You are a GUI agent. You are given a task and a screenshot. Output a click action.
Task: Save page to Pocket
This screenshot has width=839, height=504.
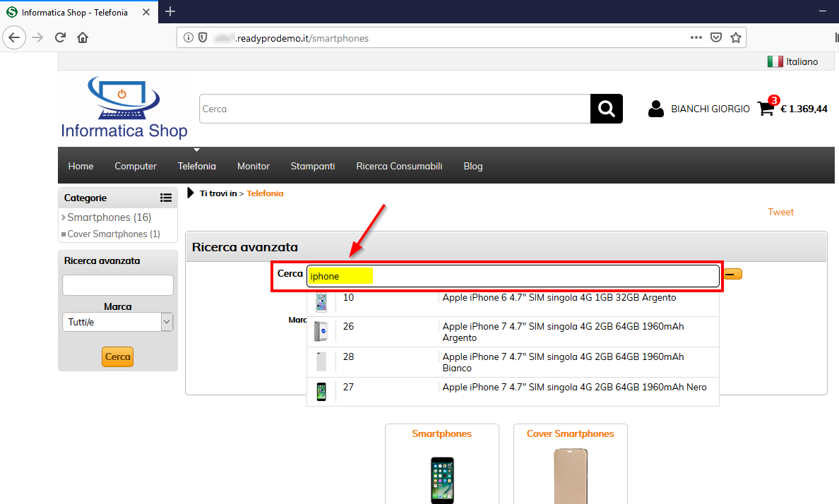tap(716, 37)
